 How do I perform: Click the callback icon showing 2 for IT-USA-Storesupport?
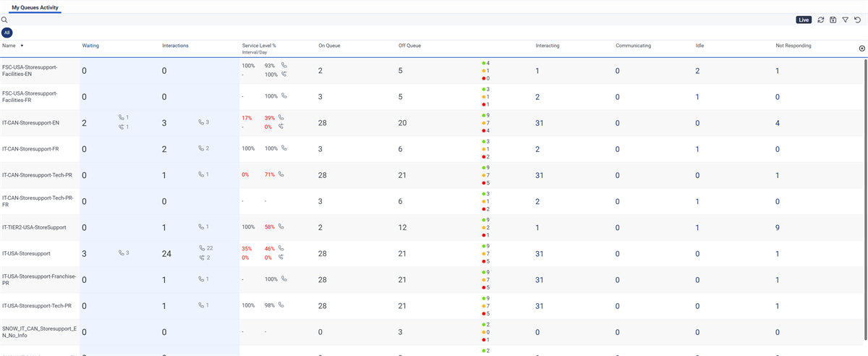click(x=201, y=258)
